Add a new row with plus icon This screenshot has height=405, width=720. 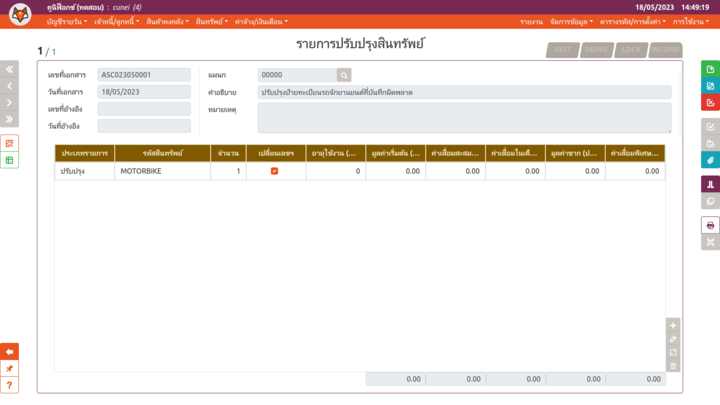pyautogui.click(x=673, y=326)
